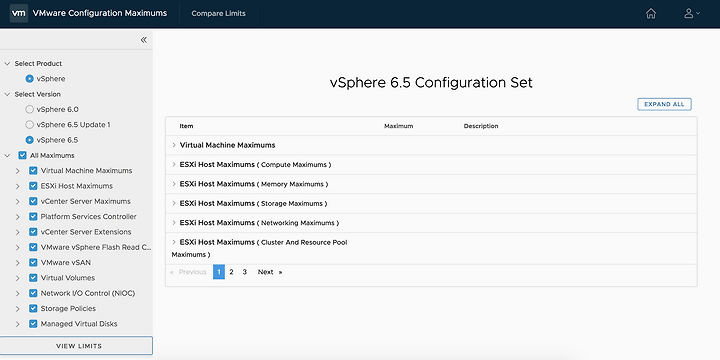Expand the VMware vSAN tree node arrow

pyautogui.click(x=17, y=263)
